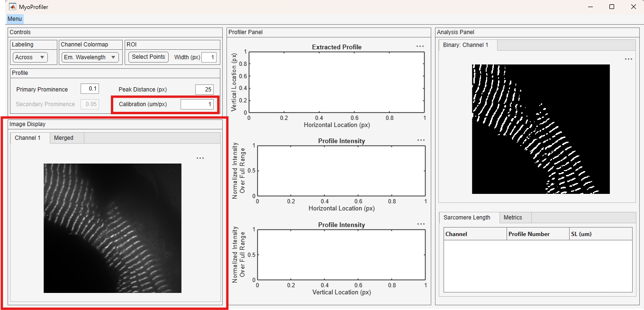The image size is (644, 310).
Task: Open the upper Profile Intensity plot ellipsis menu
Action: pyautogui.click(x=421, y=140)
